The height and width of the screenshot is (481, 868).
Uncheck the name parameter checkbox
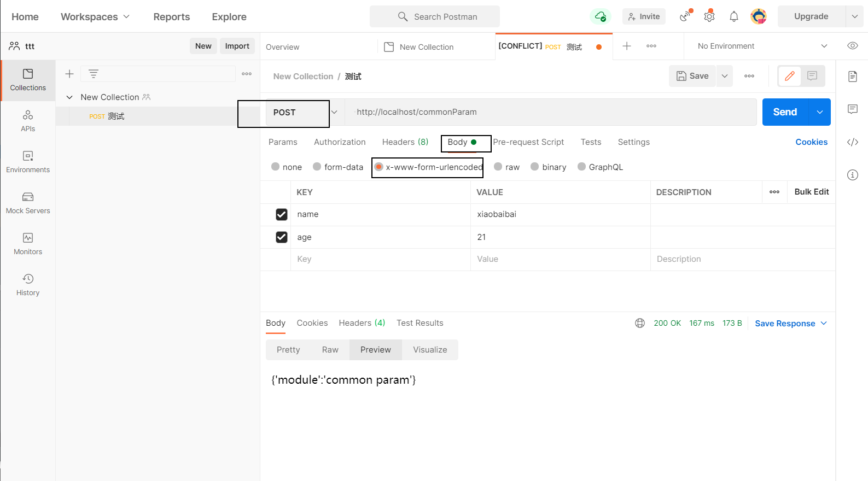click(x=282, y=214)
